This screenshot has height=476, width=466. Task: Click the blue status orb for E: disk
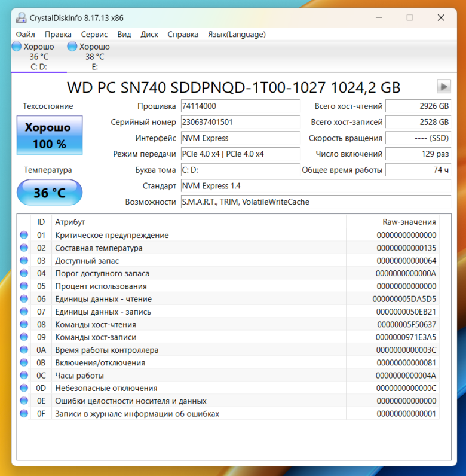72,47
